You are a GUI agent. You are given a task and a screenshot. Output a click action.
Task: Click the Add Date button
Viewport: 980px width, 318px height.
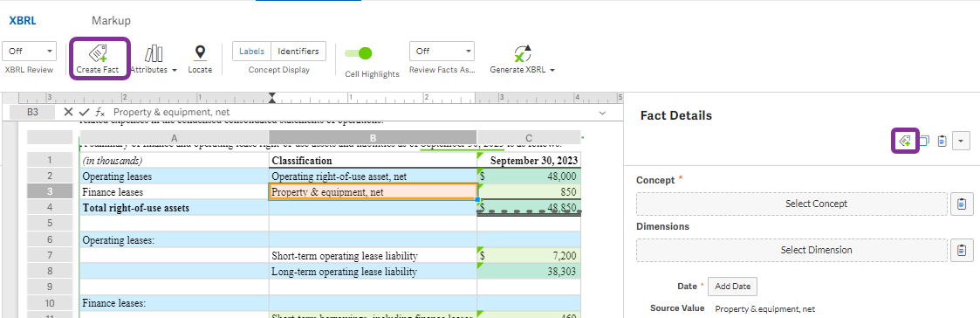[732, 286]
